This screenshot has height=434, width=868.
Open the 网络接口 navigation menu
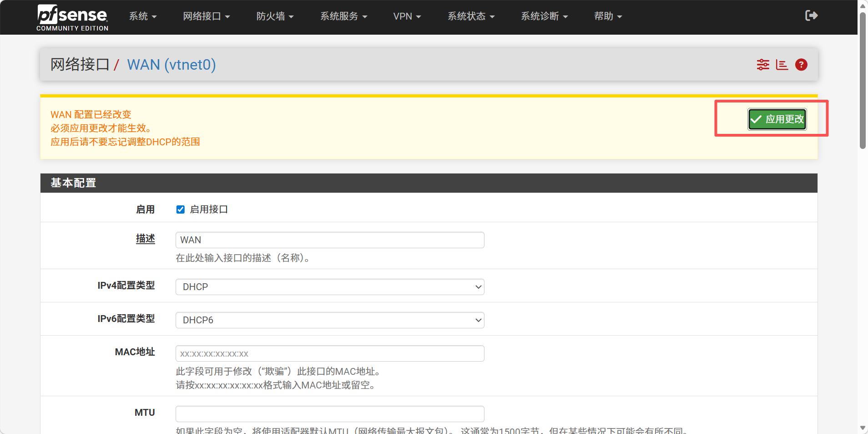[206, 16]
